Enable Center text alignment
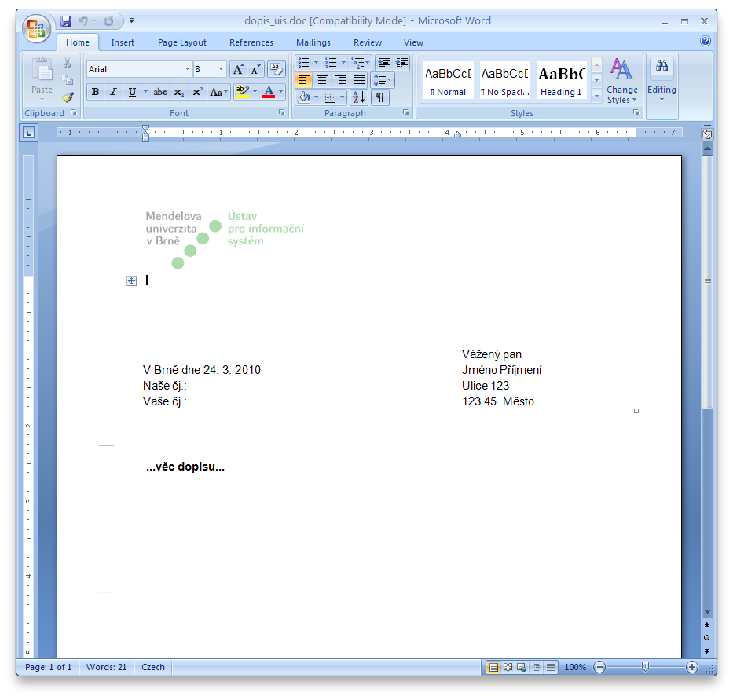The height and width of the screenshot is (700, 733). [x=322, y=80]
